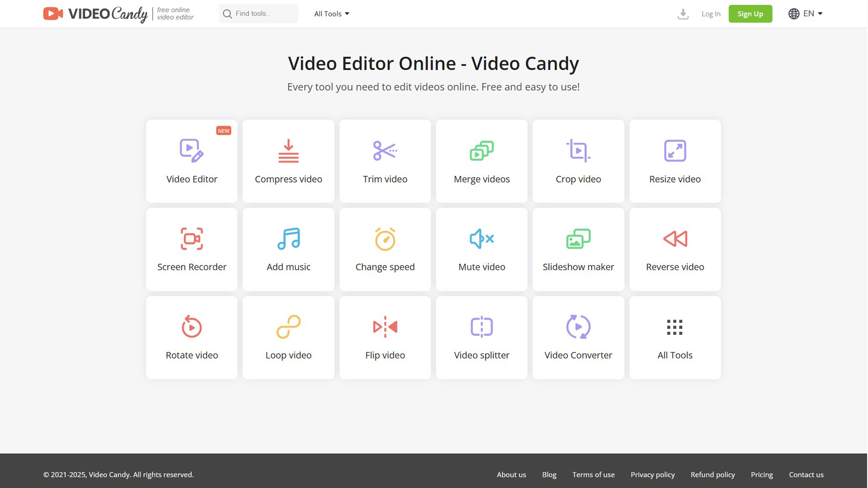
Task: Click the "Flip video" label text
Action: tap(385, 355)
